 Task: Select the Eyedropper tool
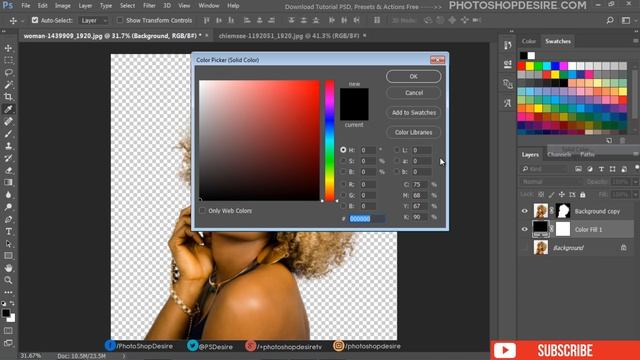click(8, 109)
